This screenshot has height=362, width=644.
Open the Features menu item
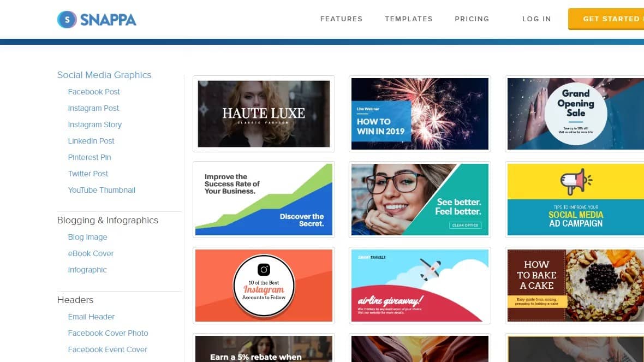pyautogui.click(x=341, y=19)
